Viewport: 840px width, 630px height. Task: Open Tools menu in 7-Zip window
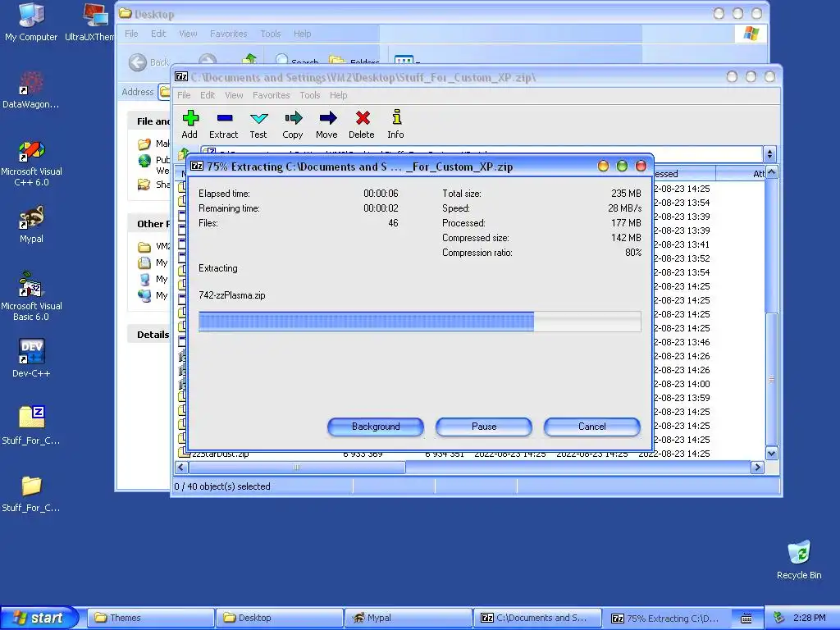point(309,95)
